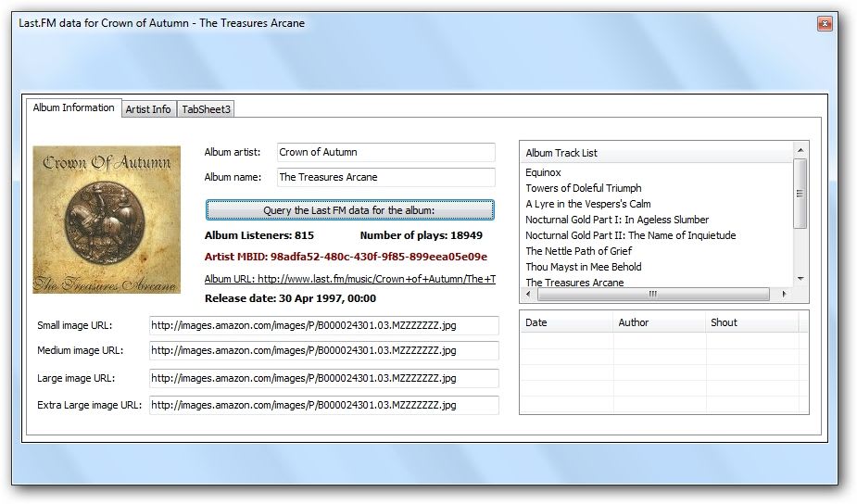Select the Album Information tab
Screen dimensions: 857x504
coord(73,107)
